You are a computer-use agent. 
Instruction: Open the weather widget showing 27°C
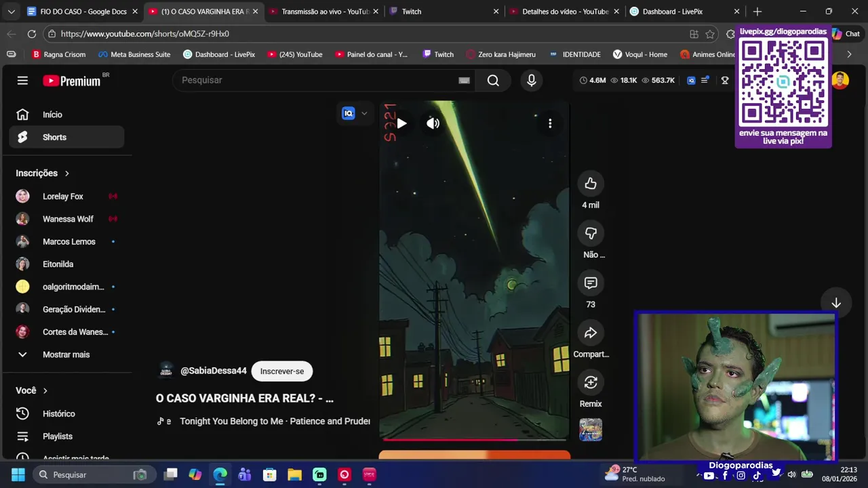[635, 474]
